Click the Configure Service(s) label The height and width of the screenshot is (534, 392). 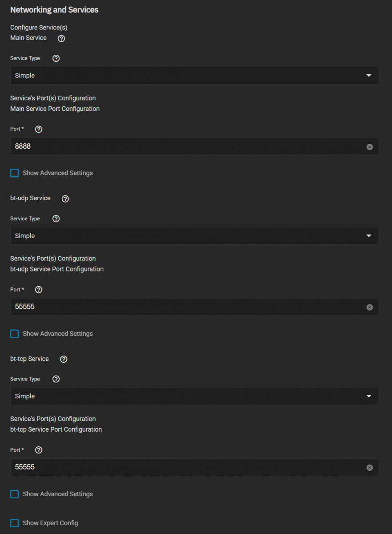click(39, 28)
